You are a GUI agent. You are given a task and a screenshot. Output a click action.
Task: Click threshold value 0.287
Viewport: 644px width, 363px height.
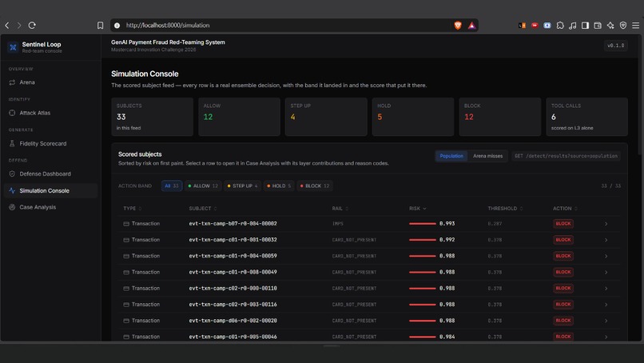coord(495,224)
